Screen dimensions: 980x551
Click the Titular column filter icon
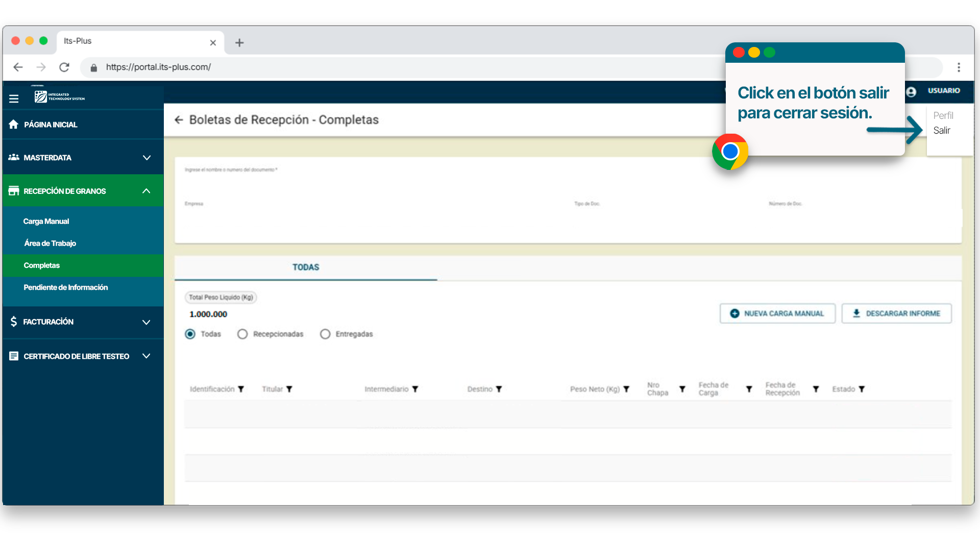(289, 389)
